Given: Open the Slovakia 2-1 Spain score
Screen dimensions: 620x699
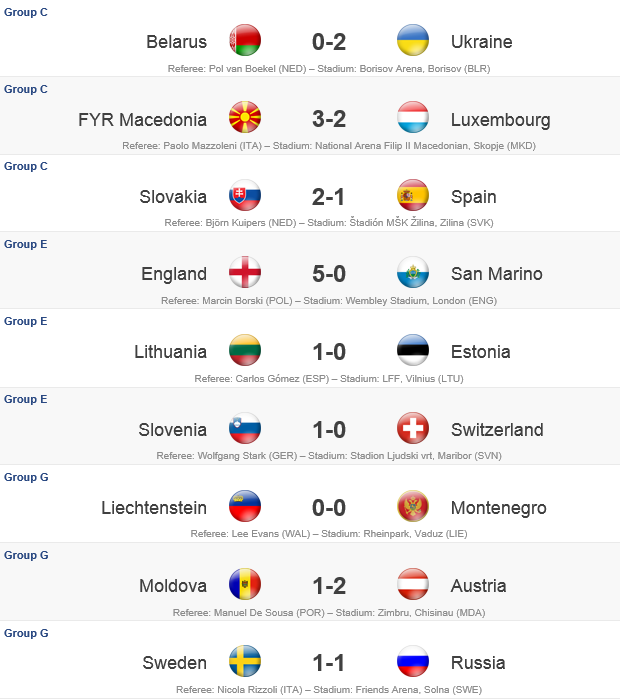Looking at the screenshot, I should click(328, 197).
